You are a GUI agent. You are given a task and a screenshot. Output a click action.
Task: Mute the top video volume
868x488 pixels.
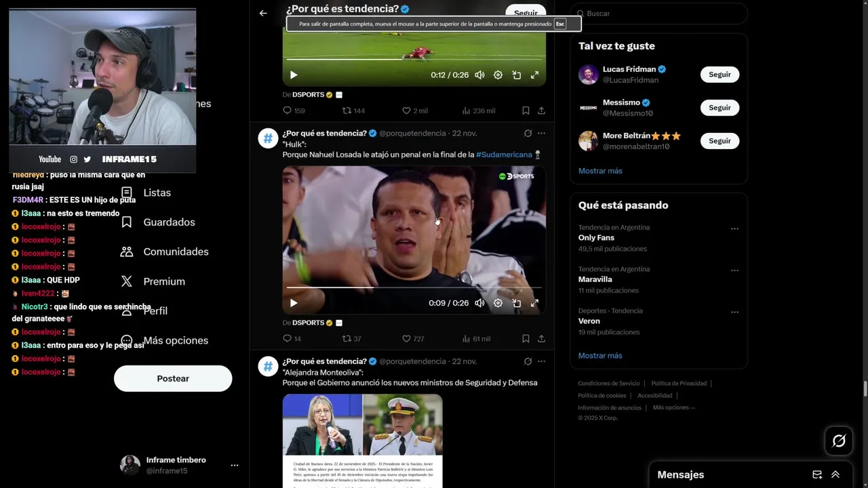479,75
